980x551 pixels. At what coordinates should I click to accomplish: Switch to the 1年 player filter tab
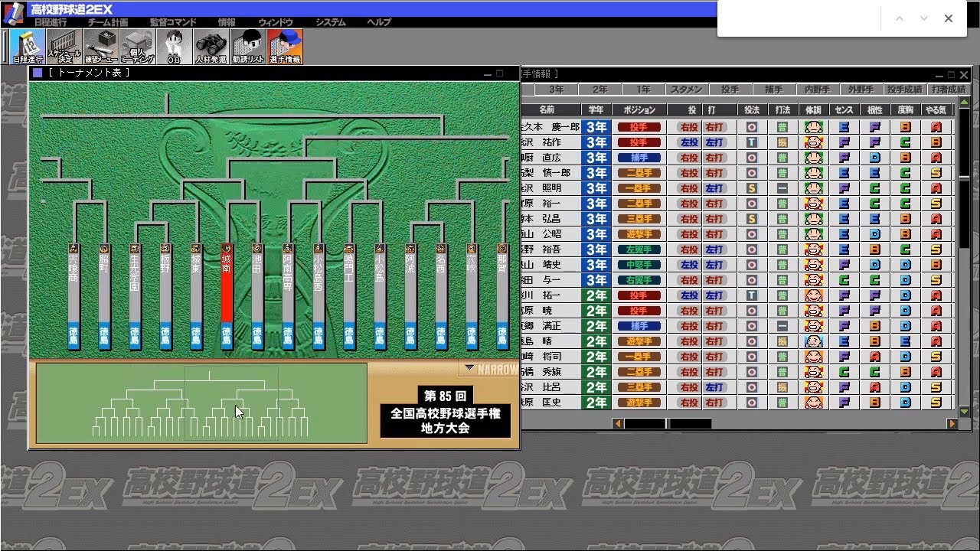click(643, 90)
